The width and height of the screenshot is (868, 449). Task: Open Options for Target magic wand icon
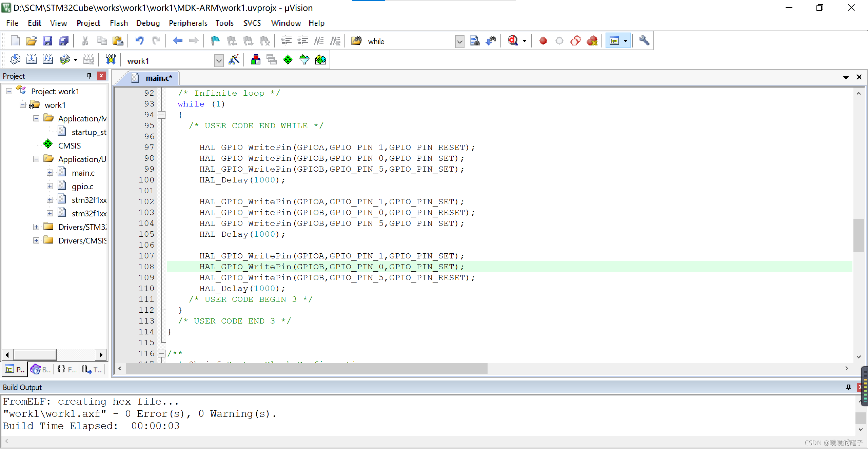pos(234,60)
